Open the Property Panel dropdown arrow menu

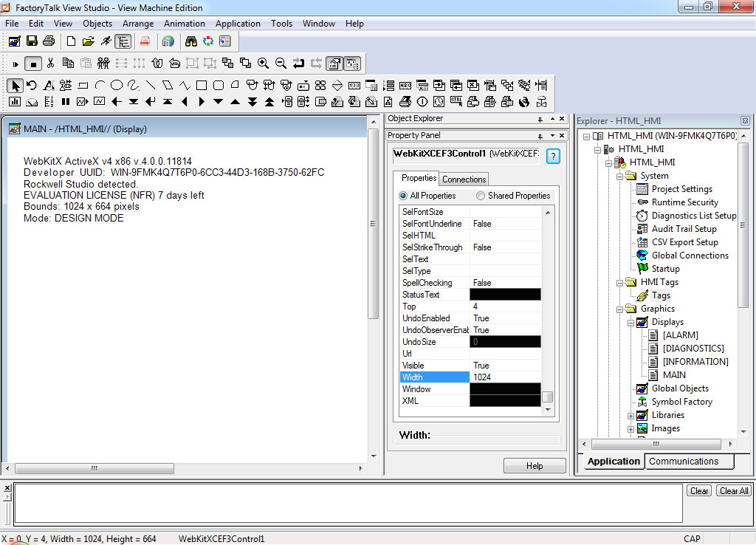point(552,136)
